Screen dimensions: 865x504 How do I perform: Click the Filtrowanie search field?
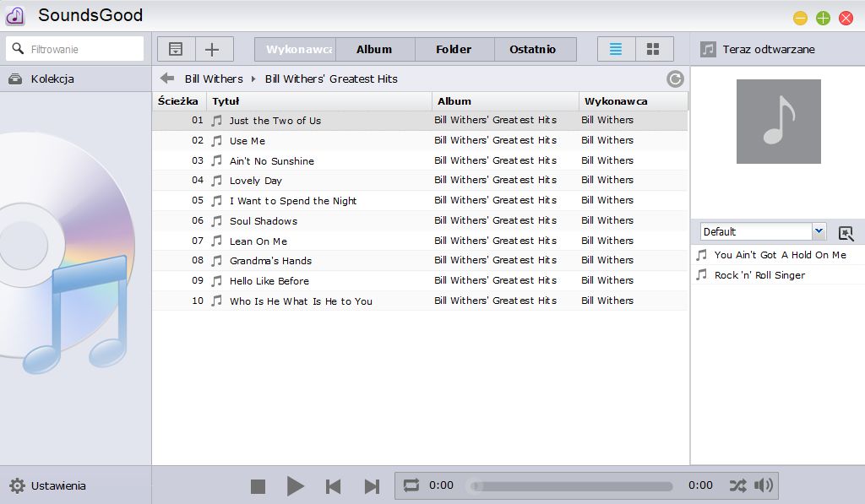75,49
